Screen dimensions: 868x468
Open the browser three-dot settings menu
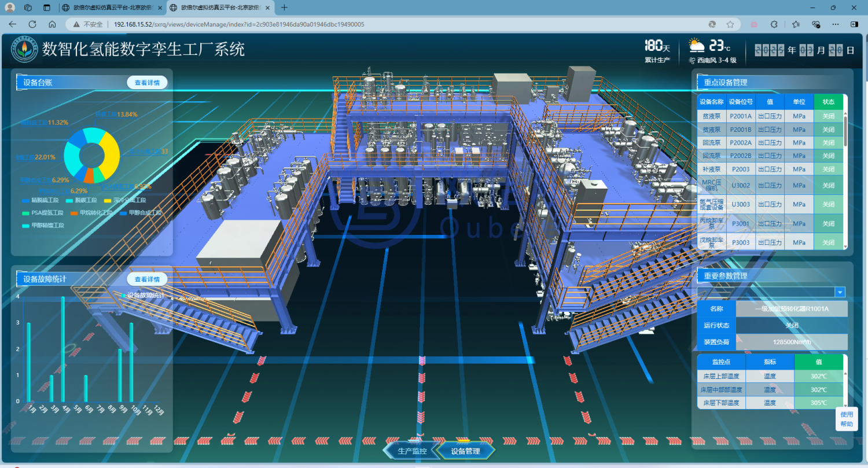(x=835, y=24)
